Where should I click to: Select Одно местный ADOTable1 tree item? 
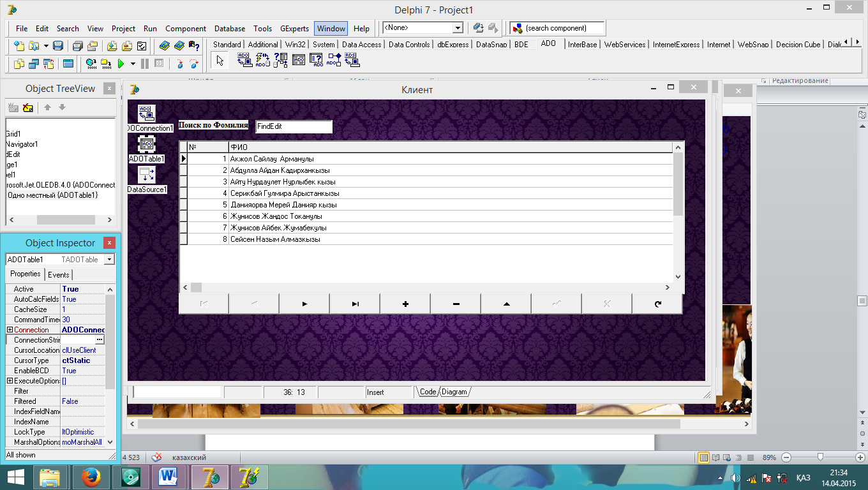(52, 195)
